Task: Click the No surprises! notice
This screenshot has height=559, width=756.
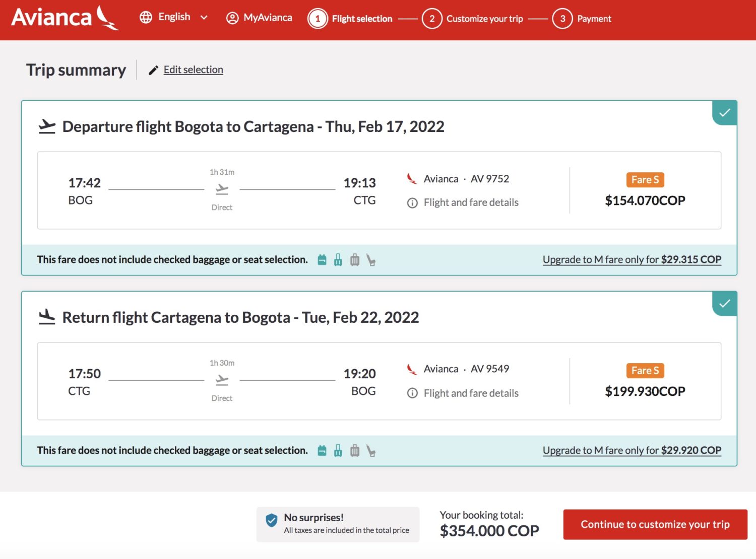Action: point(338,524)
